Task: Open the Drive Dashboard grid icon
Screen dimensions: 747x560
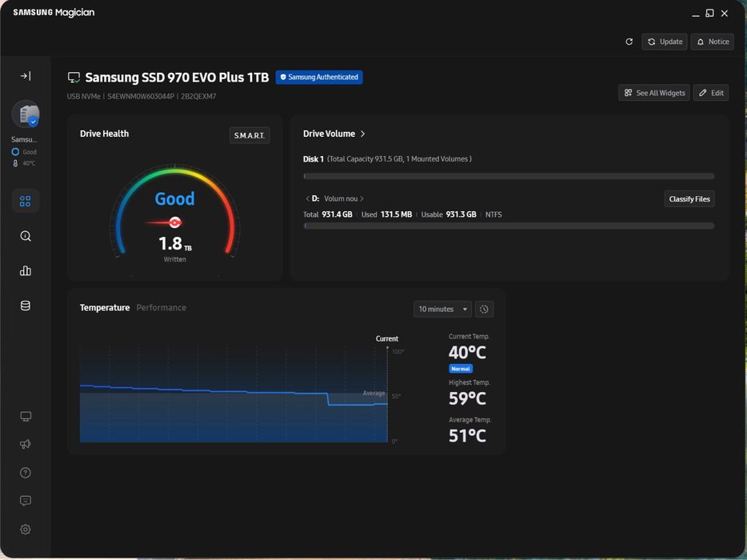Action: [x=26, y=201]
